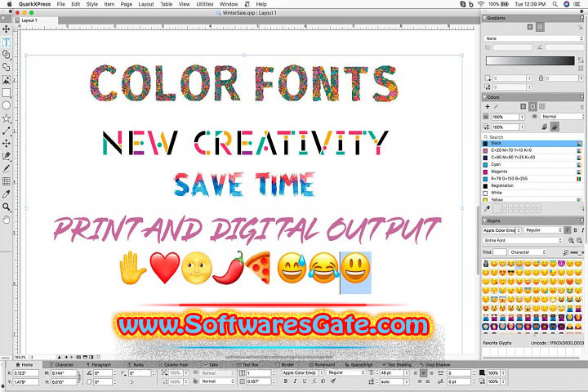Enable center text alignment
Viewport: 588px width, 392px height.
423,373
